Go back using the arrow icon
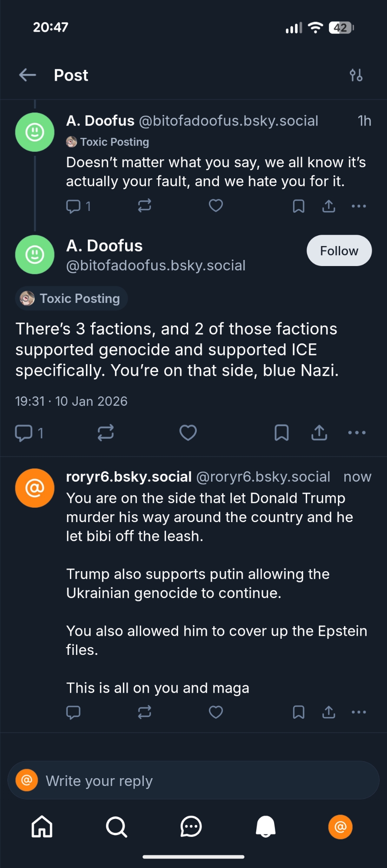 click(28, 75)
